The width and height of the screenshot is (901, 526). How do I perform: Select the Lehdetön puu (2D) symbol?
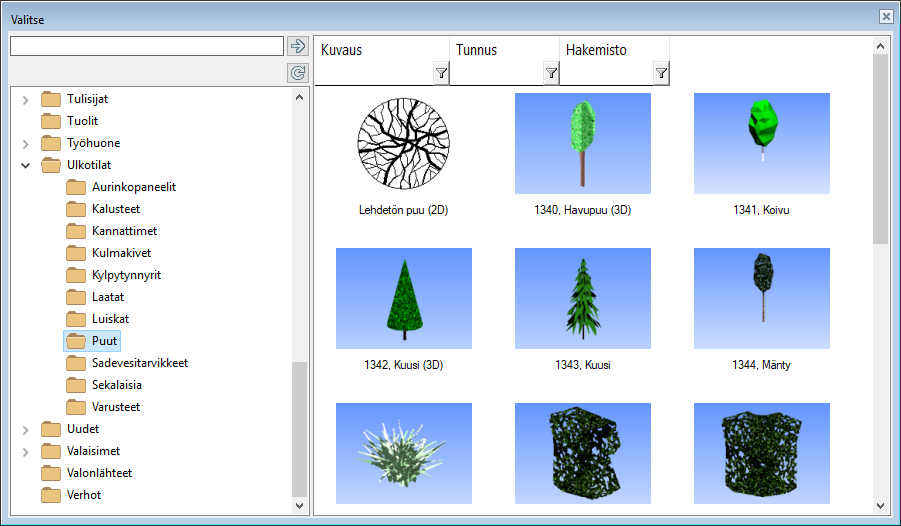coord(403,144)
